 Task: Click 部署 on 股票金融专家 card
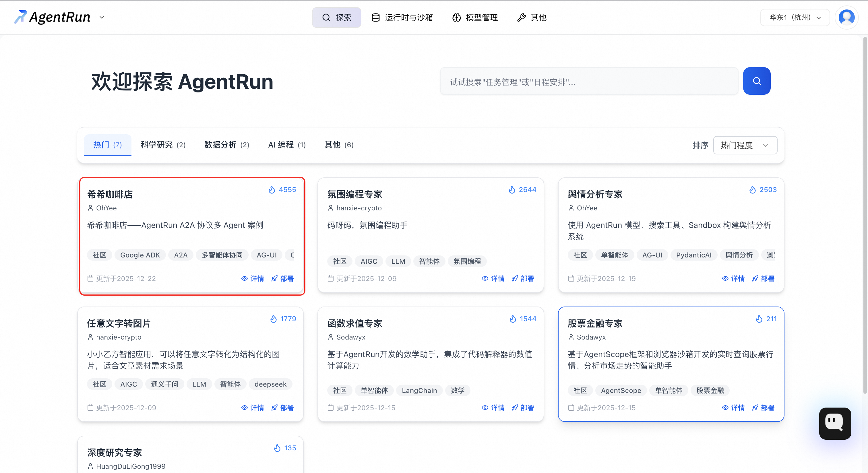coord(767,408)
